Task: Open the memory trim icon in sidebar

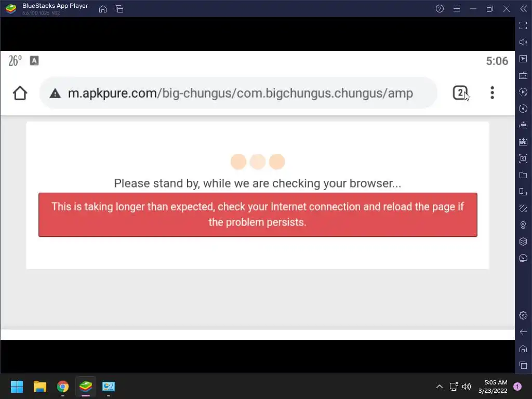Action: [x=523, y=125]
